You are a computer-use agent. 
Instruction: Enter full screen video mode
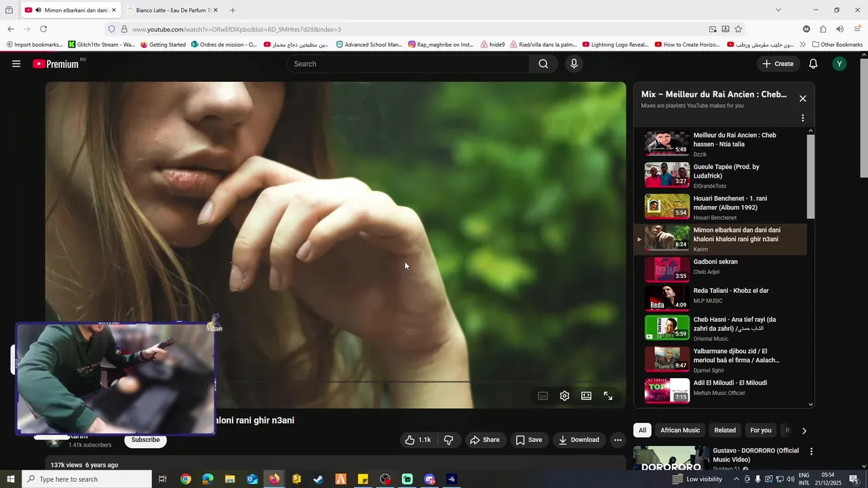[608, 396]
